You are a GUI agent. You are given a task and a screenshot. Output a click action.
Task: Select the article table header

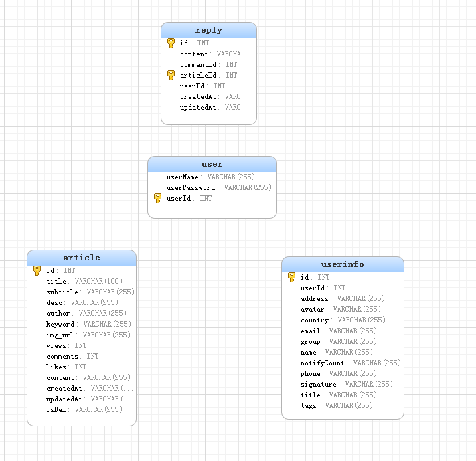82,258
